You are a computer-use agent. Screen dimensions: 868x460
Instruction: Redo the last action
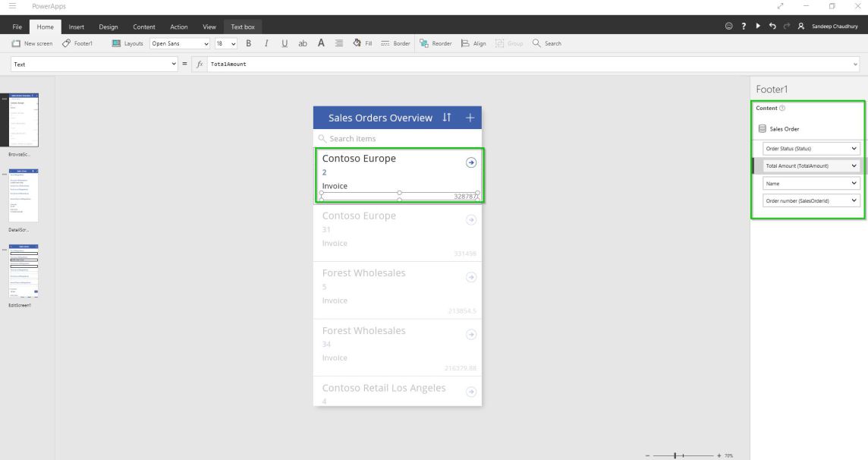pos(787,26)
